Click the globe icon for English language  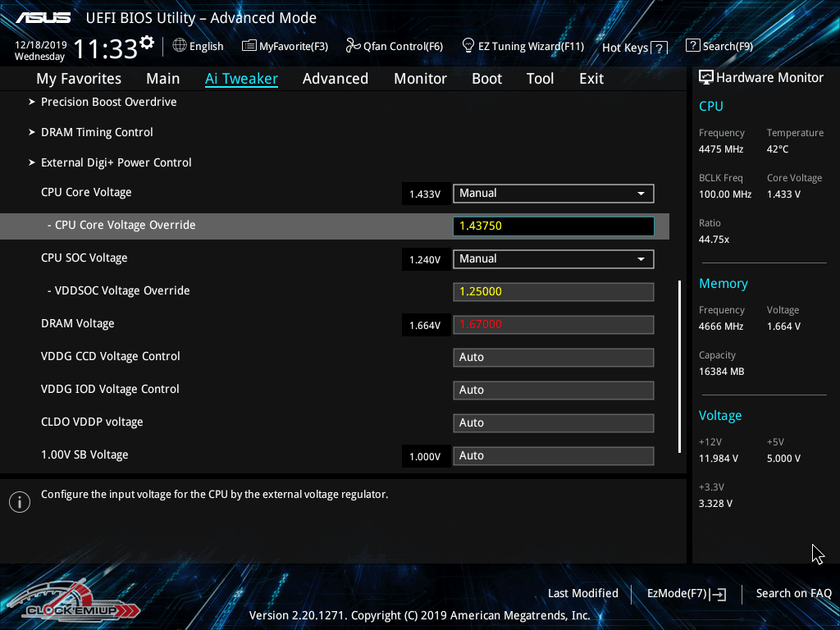pyautogui.click(x=180, y=46)
